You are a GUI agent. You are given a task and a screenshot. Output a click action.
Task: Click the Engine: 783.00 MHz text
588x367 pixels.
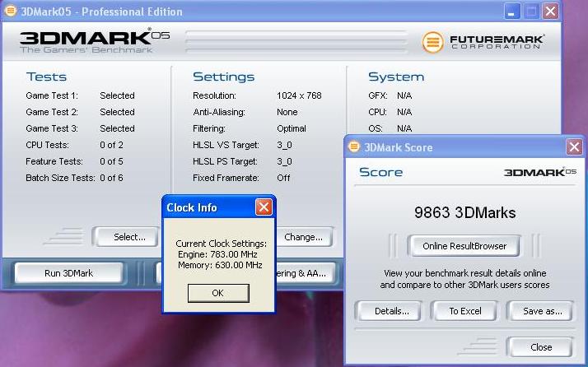point(217,254)
